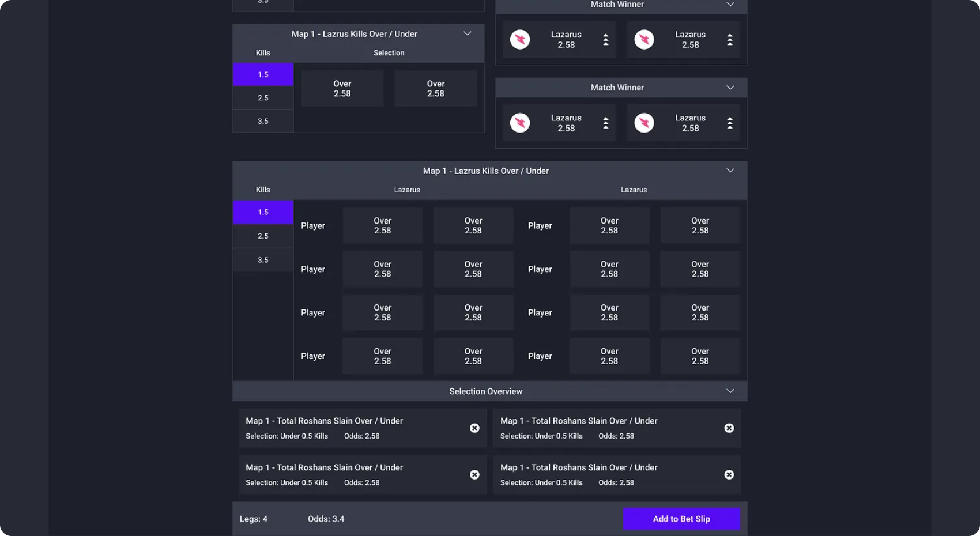This screenshot has width=980, height=536.
Task: Click the odds stepper next to Lazarus 2.58
Action: tap(606, 39)
